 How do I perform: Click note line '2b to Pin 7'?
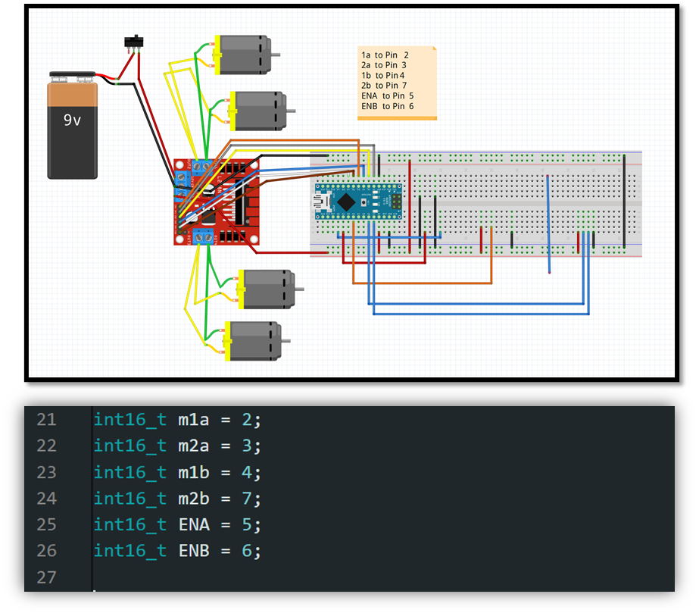pos(384,85)
